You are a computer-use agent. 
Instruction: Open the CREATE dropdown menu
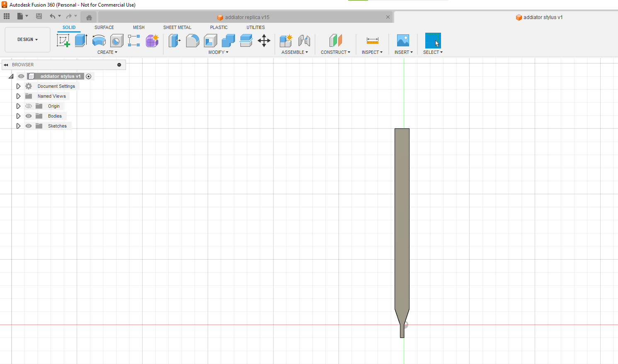pos(107,52)
